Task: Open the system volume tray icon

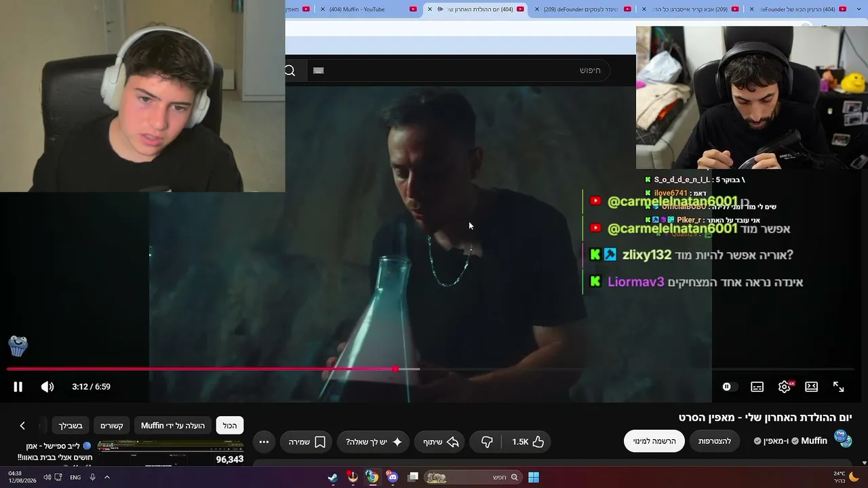Action: tap(47, 477)
